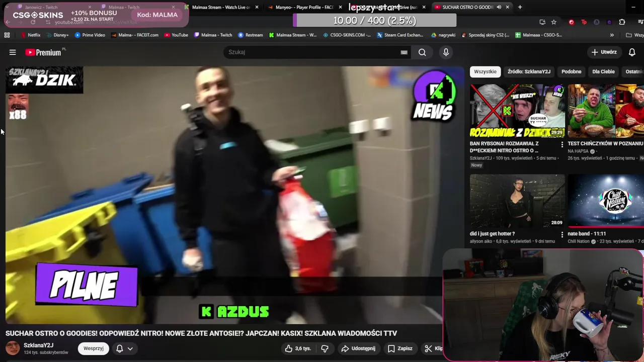Switch to Manyeo- Player Profile FACEIT tab
Screen dimensions: 644x362
pyautogui.click(x=304, y=7)
